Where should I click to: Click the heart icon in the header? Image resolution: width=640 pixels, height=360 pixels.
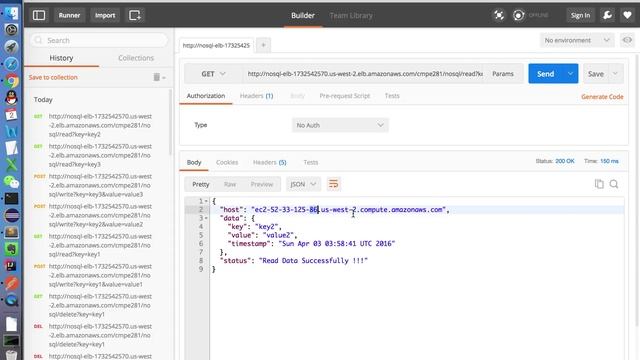click(627, 16)
